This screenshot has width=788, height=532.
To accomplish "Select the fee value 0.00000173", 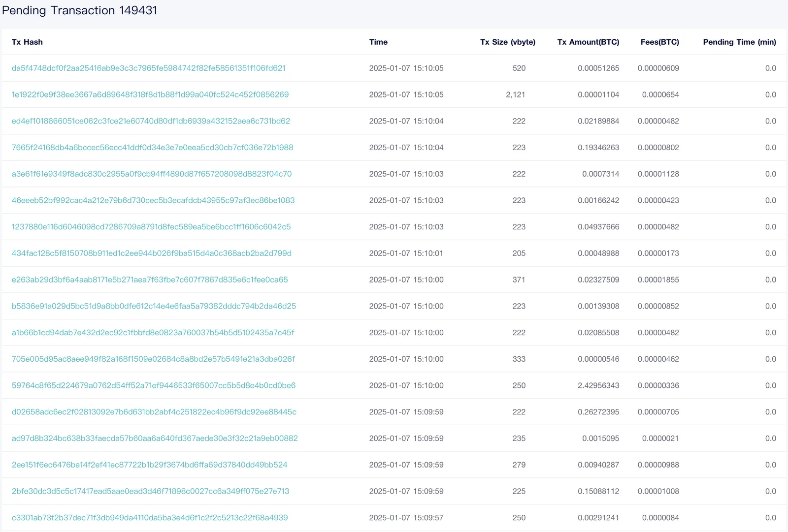I will 658,253.
